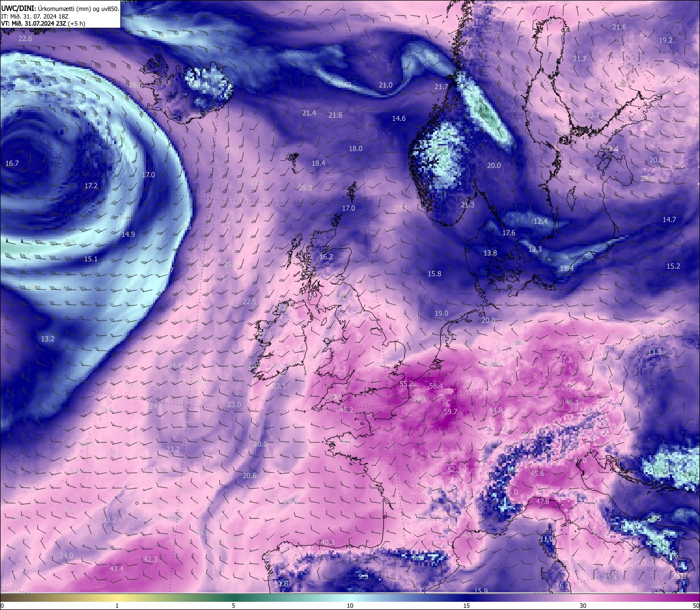Image resolution: width=700 pixels, height=610 pixels.
Task: Click the 20.3 value over the Baltic states
Action: click(x=656, y=160)
